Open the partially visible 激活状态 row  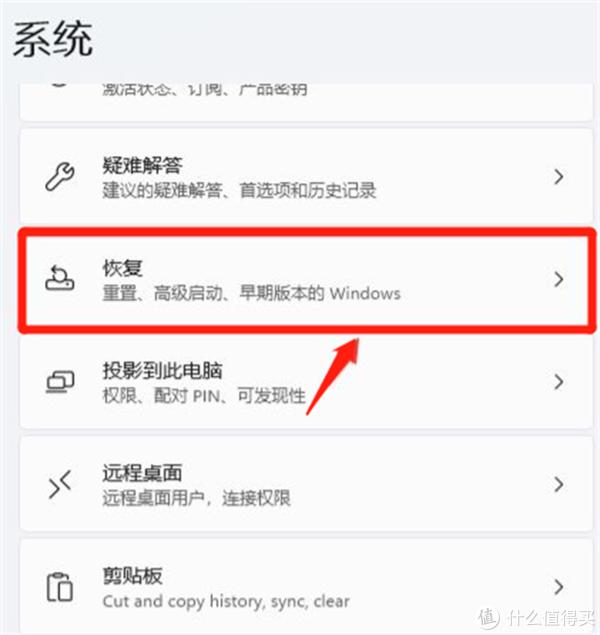click(x=306, y=101)
